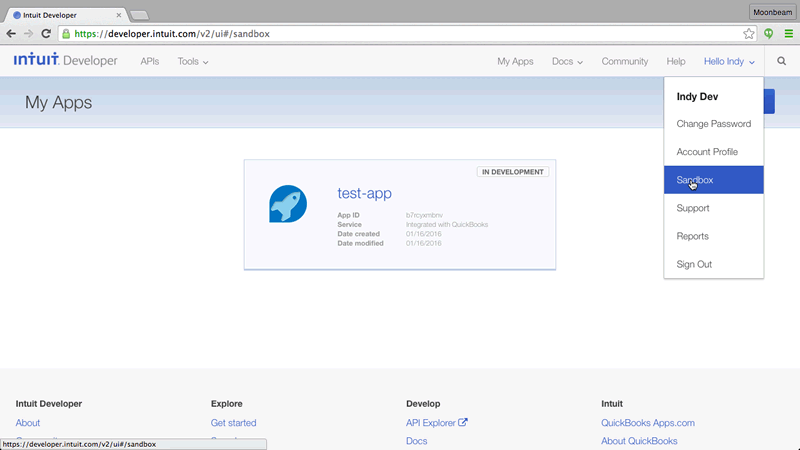Click the green padlock security icon
Image resolution: width=800 pixels, height=450 pixels.
[66, 34]
